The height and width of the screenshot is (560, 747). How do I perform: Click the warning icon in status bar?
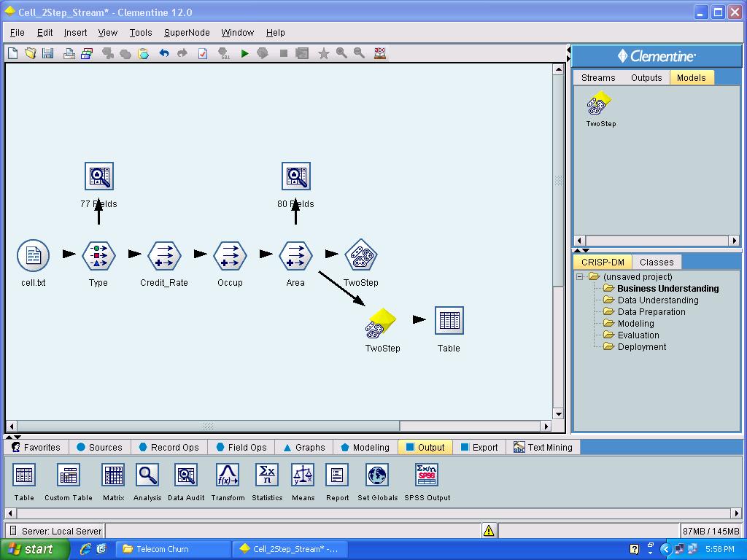click(x=489, y=531)
